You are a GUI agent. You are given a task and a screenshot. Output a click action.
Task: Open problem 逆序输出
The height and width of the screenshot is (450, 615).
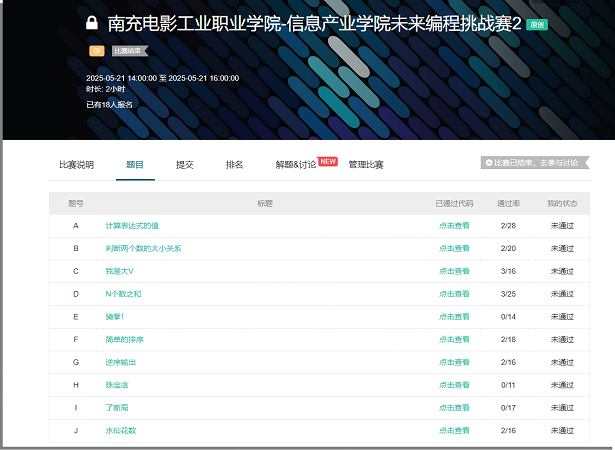[120, 362]
